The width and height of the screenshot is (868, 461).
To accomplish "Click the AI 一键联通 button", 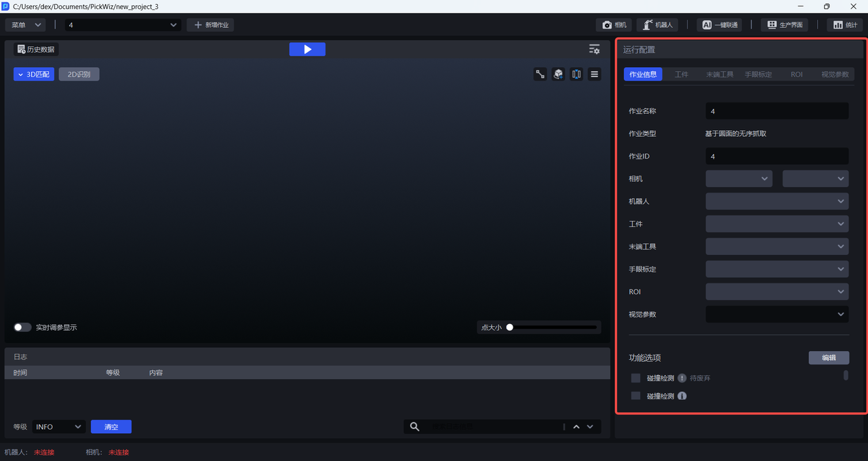I will (719, 25).
